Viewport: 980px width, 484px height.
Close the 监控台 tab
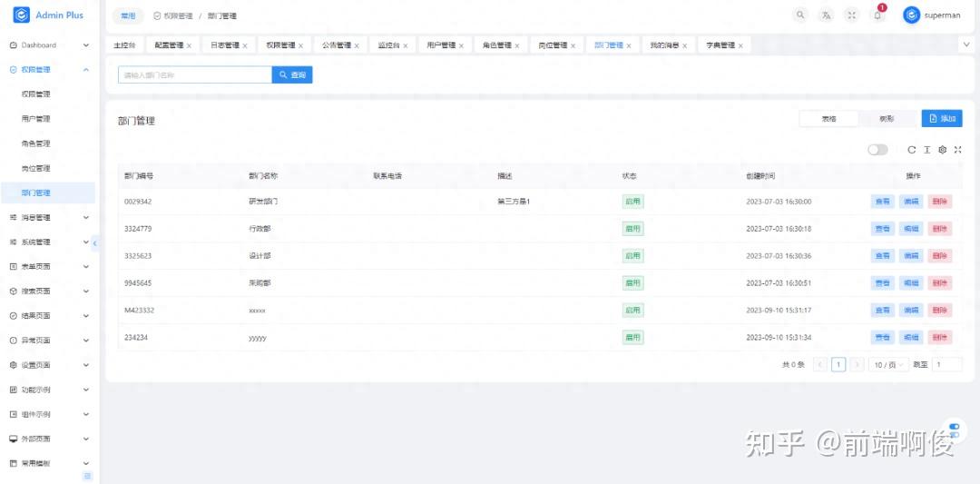click(x=405, y=45)
